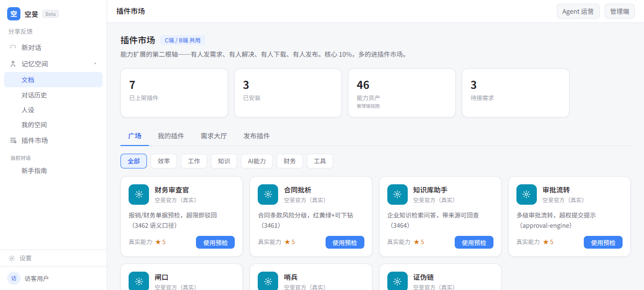Filter plugins by AI能力

pyautogui.click(x=257, y=161)
